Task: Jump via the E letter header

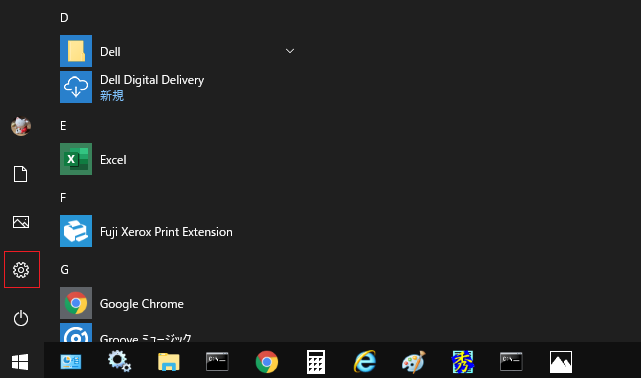Action: [x=63, y=125]
